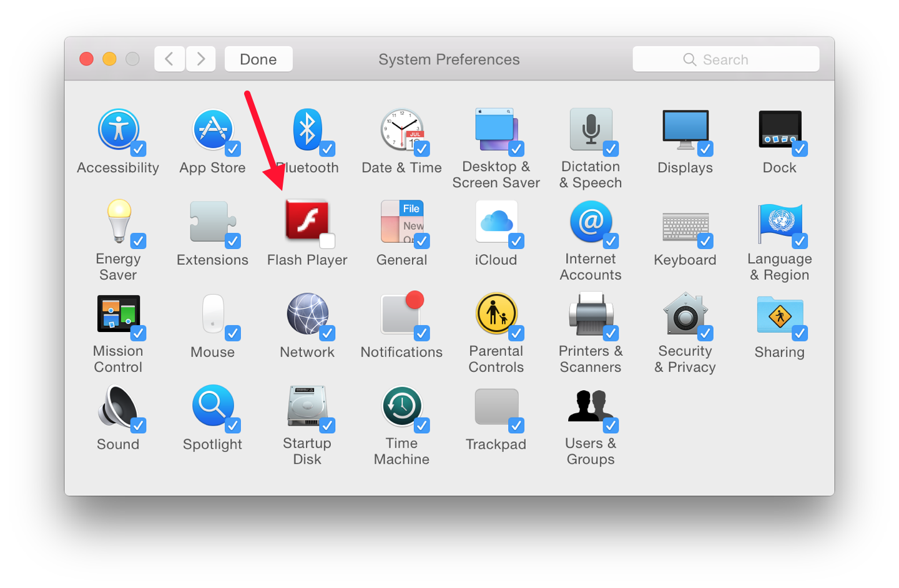Uncheck the Sound checkbox

tap(138, 425)
